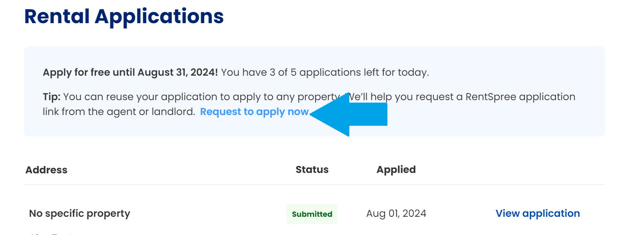The width and height of the screenshot is (644, 235).
Task: Click the bold Tip: label
Action: [52, 97]
